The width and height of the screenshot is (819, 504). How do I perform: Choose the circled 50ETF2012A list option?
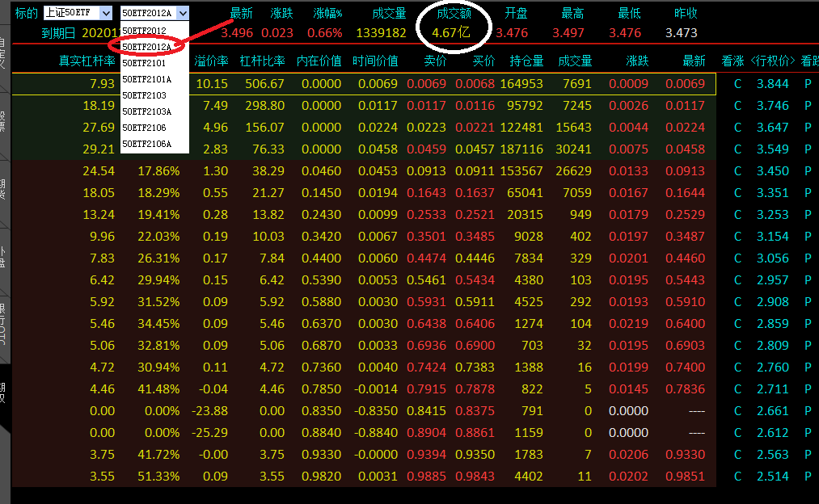click(146, 47)
